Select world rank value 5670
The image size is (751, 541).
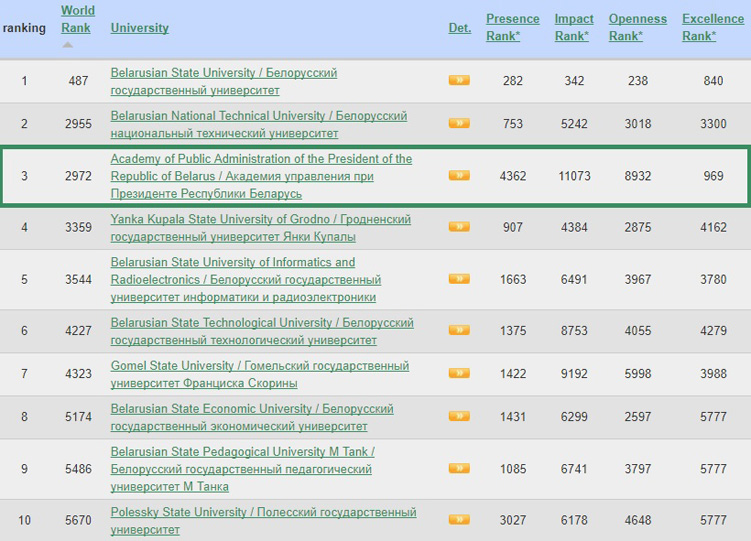78,520
